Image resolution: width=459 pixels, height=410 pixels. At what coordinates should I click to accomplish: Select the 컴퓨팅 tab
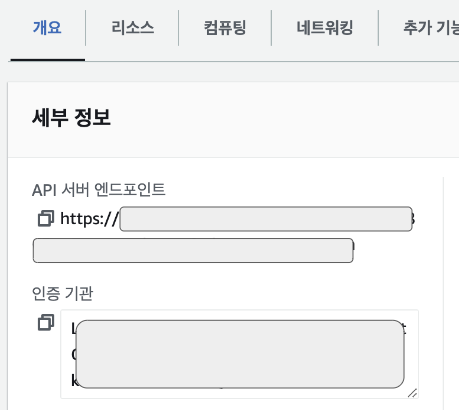pos(225,27)
